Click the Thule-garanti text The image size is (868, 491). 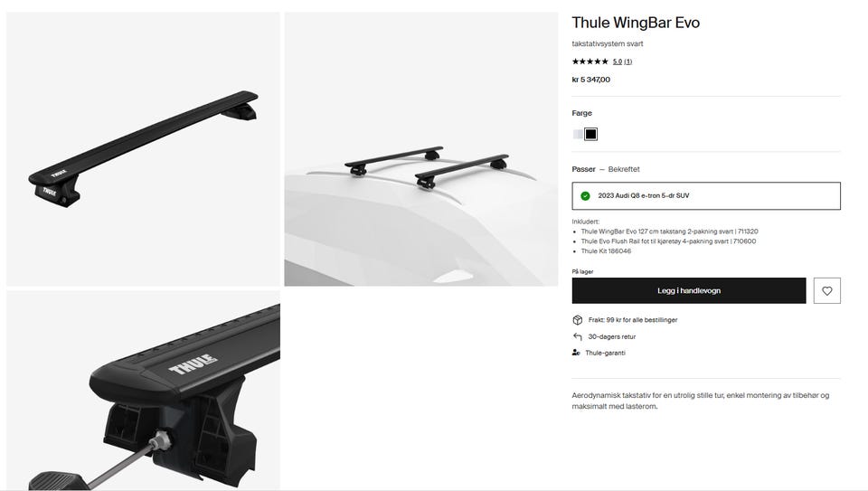pyautogui.click(x=605, y=353)
